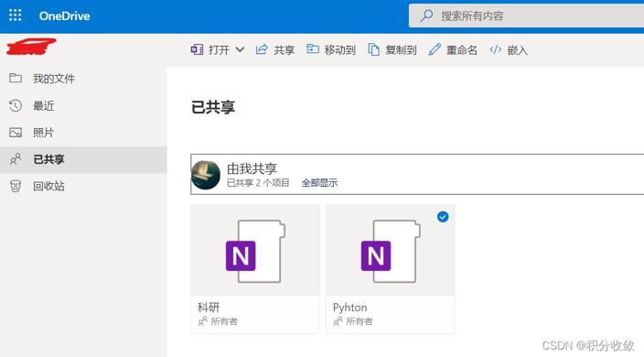Select 已共享 in the sidebar

tap(83, 159)
